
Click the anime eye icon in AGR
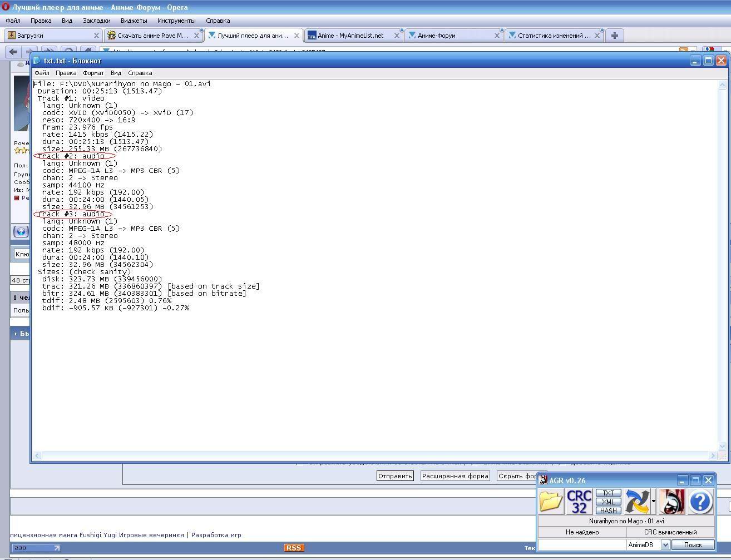tap(671, 502)
